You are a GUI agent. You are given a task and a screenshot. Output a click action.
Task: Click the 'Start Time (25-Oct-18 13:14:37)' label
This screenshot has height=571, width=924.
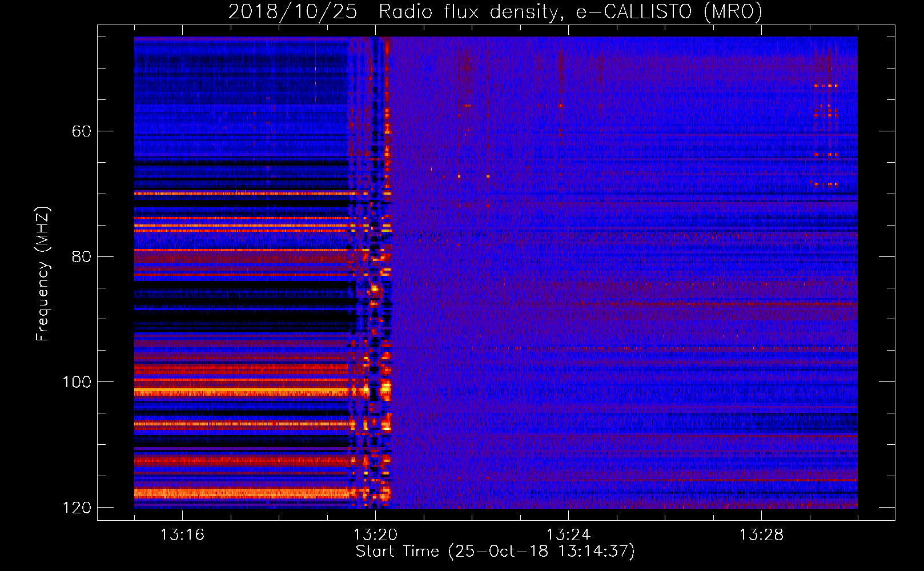click(495, 552)
